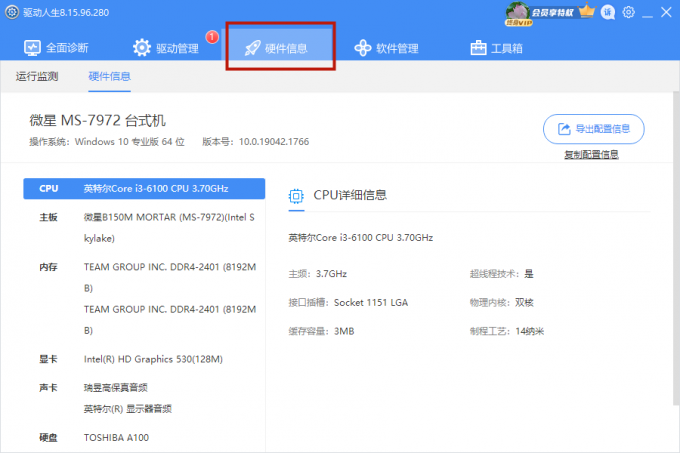
Task: Click 英特尔(R) 显示器音频 entry
Action: pyautogui.click(x=128, y=409)
